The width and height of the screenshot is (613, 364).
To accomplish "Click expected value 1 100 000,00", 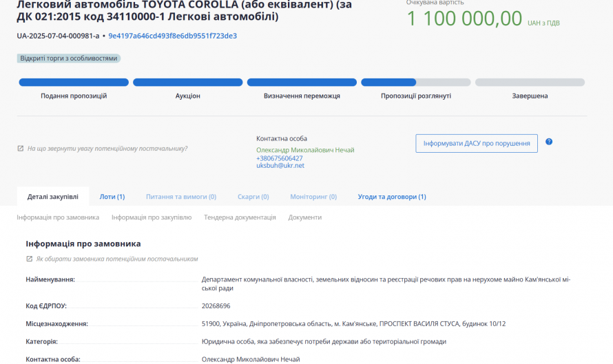I will tap(464, 19).
